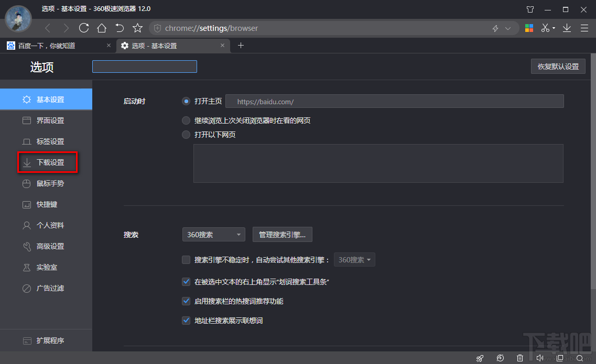The image size is (596, 364).
Task: Open the 360搜索 search engine dropdown
Action: 213,234
